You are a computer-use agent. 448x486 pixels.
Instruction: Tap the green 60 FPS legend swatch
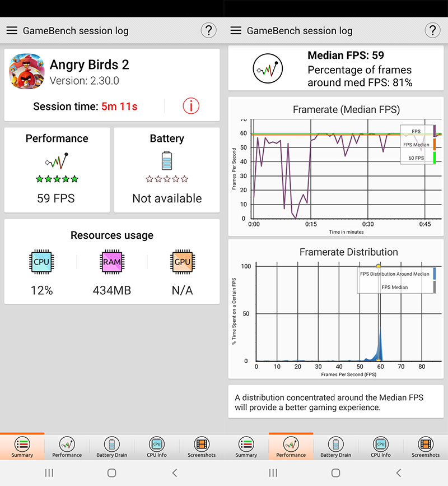click(x=435, y=158)
